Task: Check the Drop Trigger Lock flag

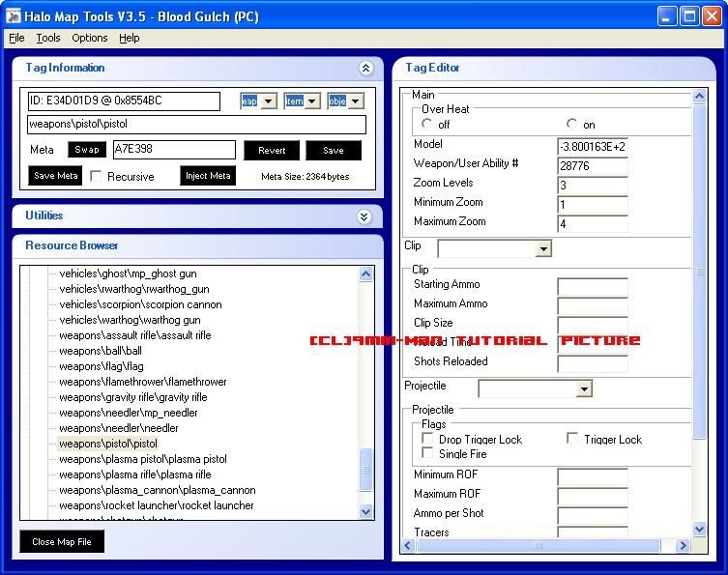Action: click(x=427, y=439)
